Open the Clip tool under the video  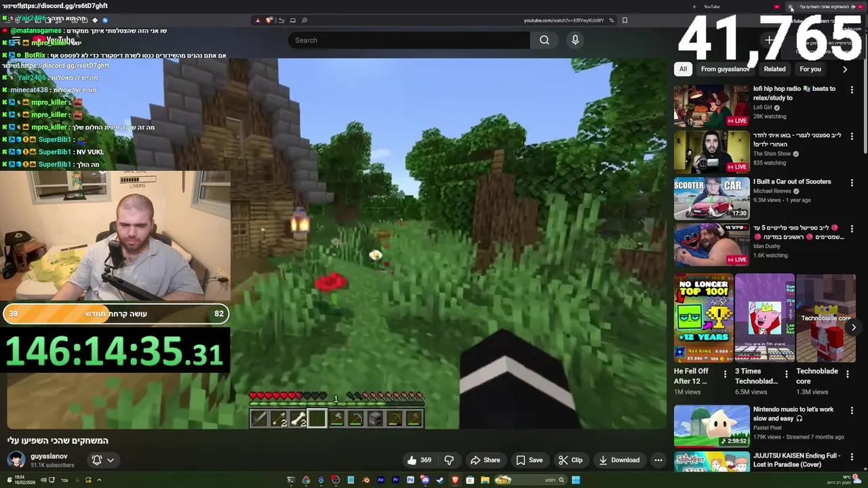(570, 460)
